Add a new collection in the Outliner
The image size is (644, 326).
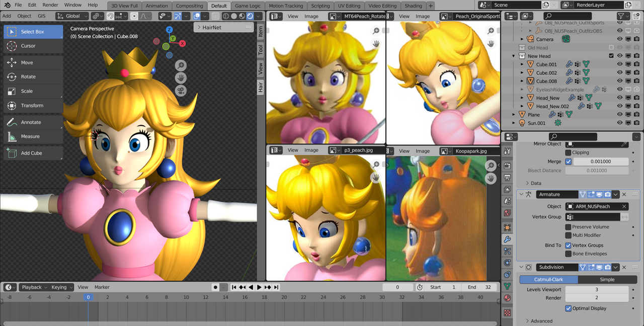point(636,16)
